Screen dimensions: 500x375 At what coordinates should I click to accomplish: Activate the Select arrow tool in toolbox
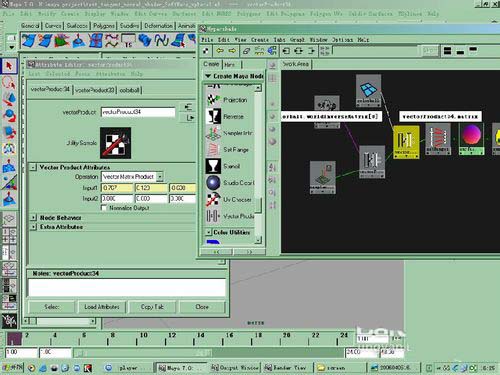tap(9, 66)
